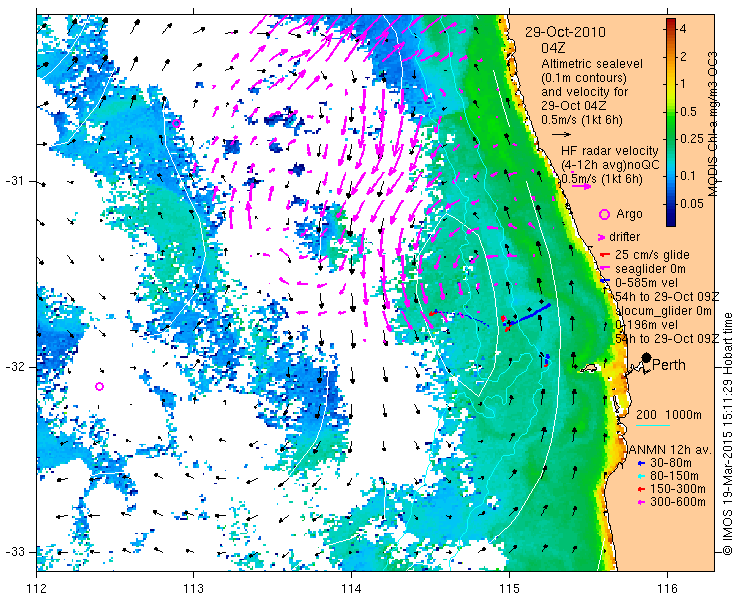The height and width of the screenshot is (600, 740).
Task: Click the red 25 cm/s glide legend marker
Action: [x=604, y=255]
